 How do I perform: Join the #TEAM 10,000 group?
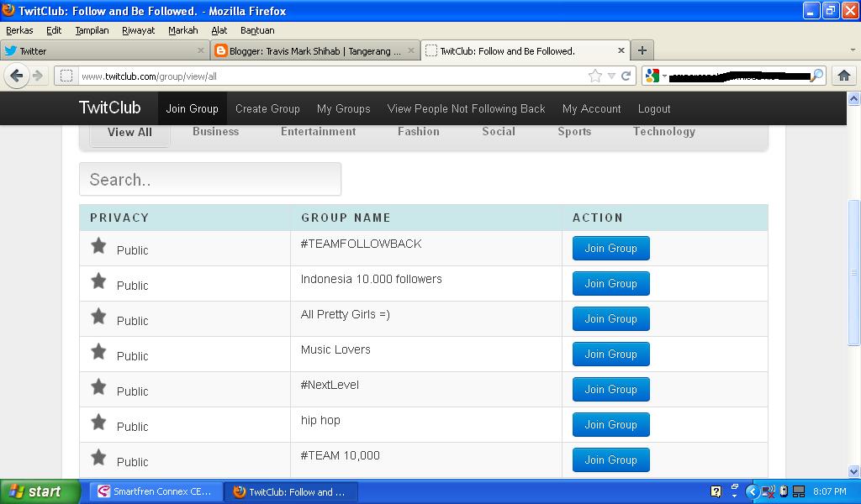tap(610, 459)
